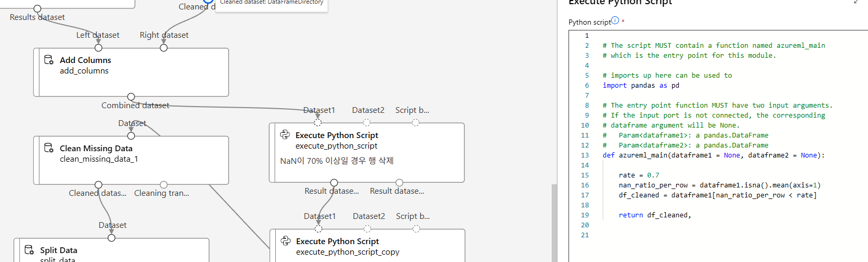The height and width of the screenshot is (262, 868).
Task: Select the Dataset input port of Split Data
Action: click(x=111, y=238)
